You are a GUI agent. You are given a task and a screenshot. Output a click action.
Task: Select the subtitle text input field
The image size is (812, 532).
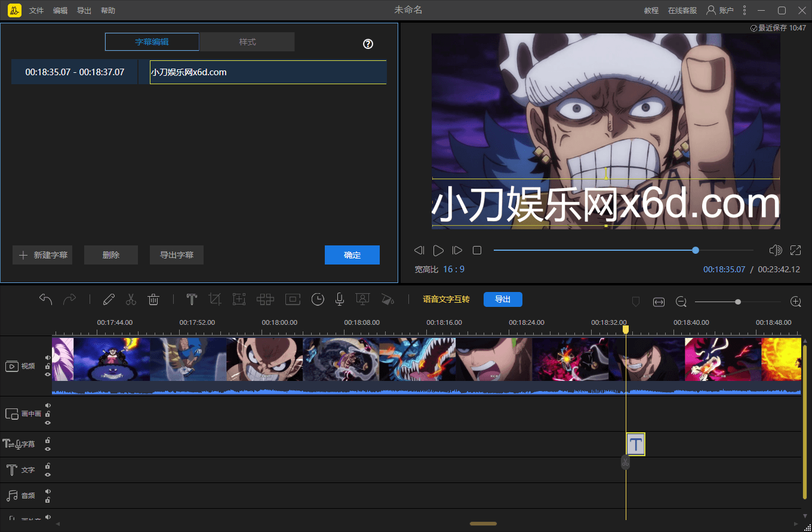(x=268, y=72)
